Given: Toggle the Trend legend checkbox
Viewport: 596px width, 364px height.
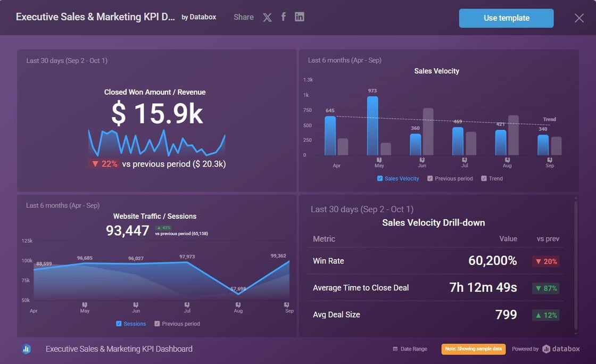Looking at the screenshot, I should click(x=484, y=179).
